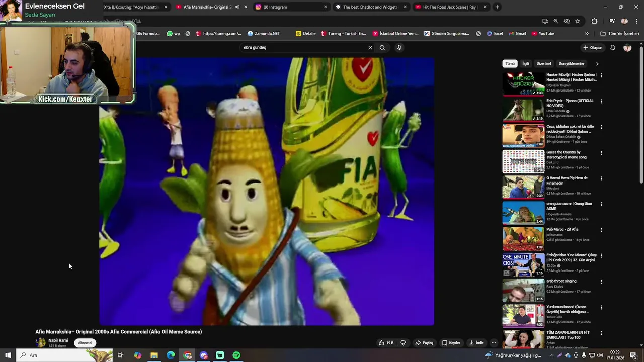Click the taskbar Ara search box

point(64,355)
